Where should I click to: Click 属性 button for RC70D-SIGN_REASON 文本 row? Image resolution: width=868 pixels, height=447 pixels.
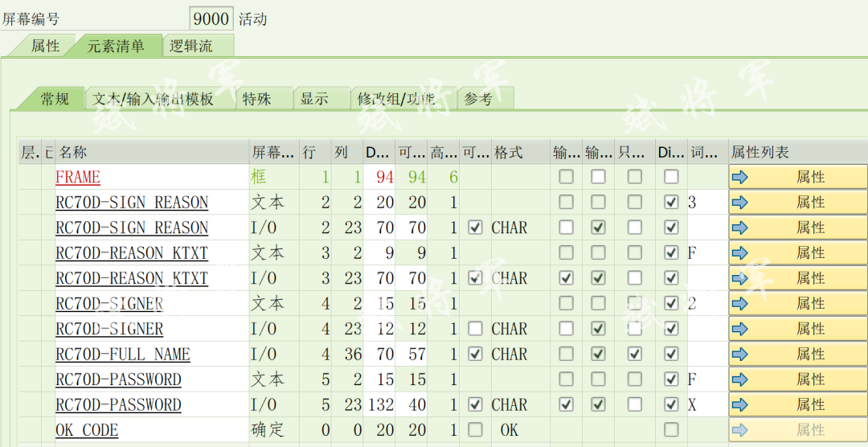[798, 203]
